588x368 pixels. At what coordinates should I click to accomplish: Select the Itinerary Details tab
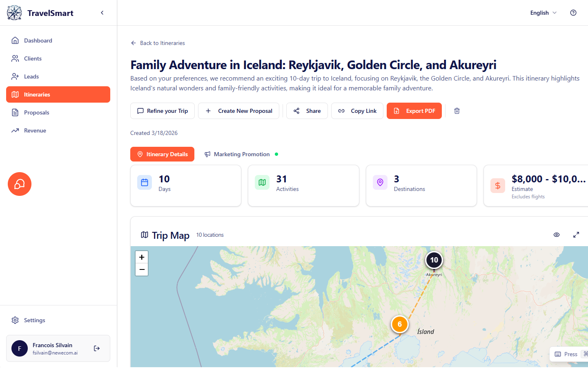click(x=162, y=154)
